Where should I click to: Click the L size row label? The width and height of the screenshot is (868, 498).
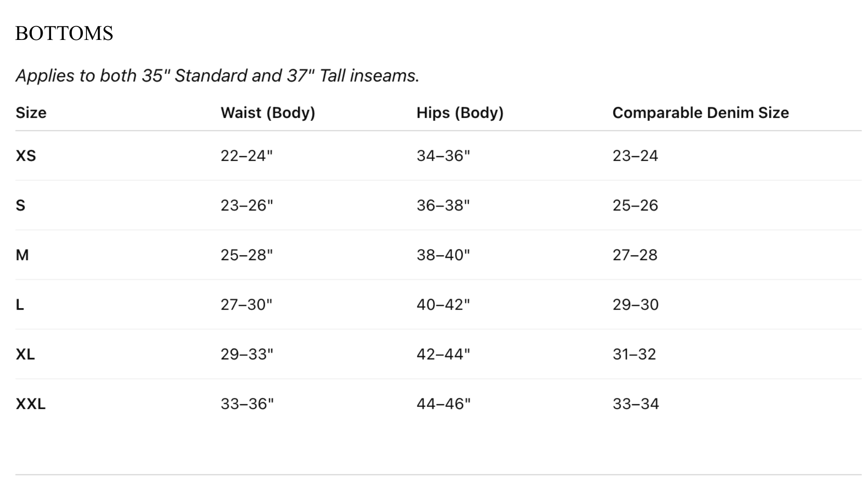pos(20,305)
